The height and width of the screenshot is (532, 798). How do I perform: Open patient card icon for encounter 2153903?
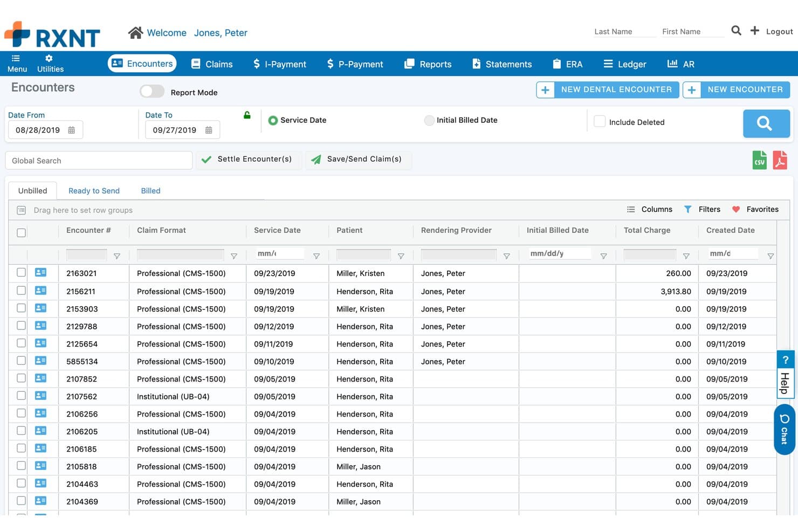click(x=40, y=308)
